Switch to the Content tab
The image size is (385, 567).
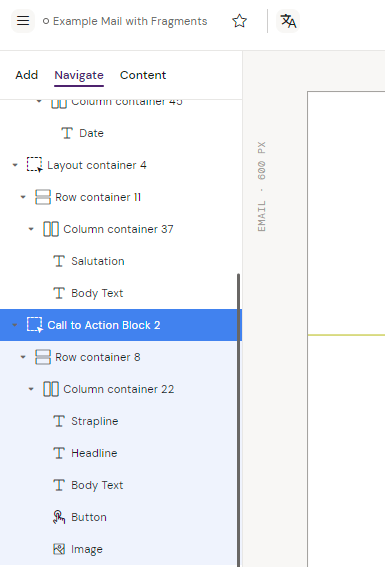tap(143, 75)
